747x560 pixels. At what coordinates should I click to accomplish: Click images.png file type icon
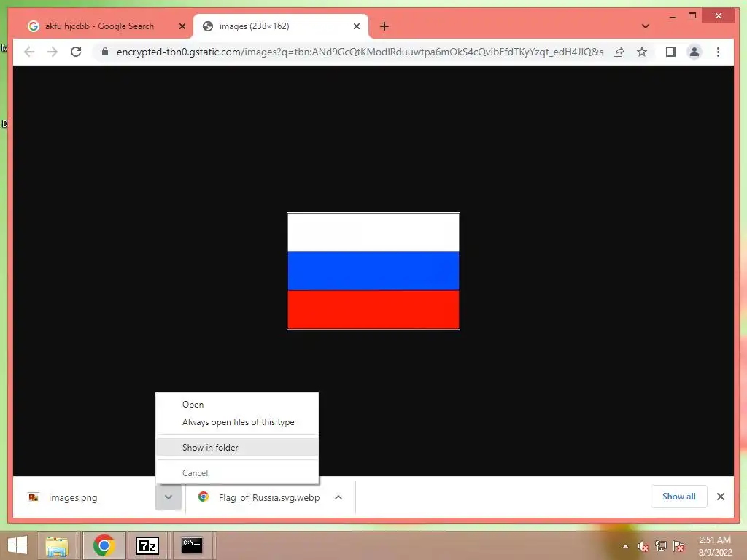point(34,497)
